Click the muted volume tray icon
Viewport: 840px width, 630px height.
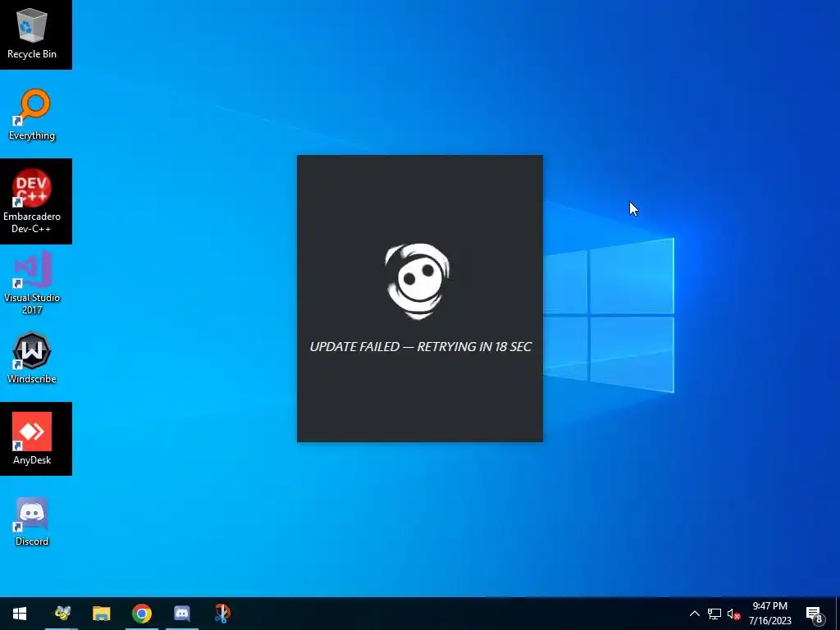(733, 614)
